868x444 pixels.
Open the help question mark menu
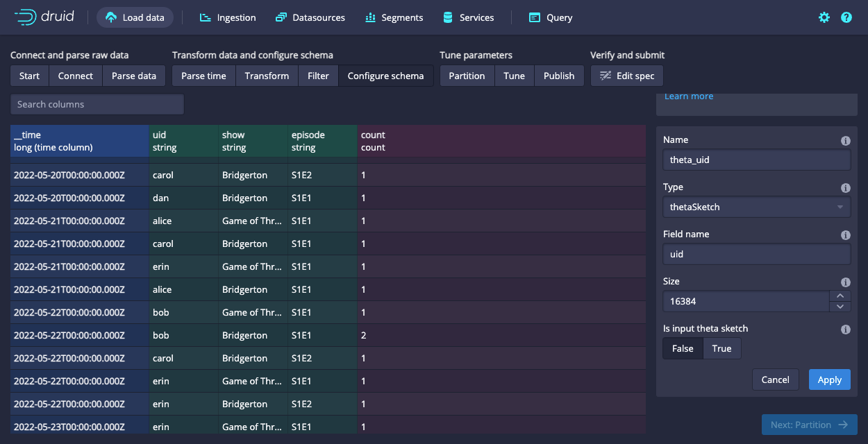coord(846,17)
